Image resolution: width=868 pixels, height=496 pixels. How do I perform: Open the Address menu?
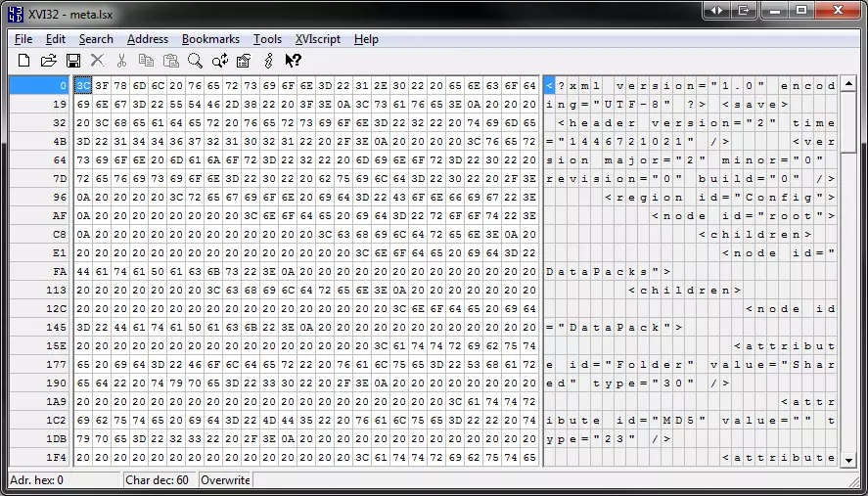point(147,39)
